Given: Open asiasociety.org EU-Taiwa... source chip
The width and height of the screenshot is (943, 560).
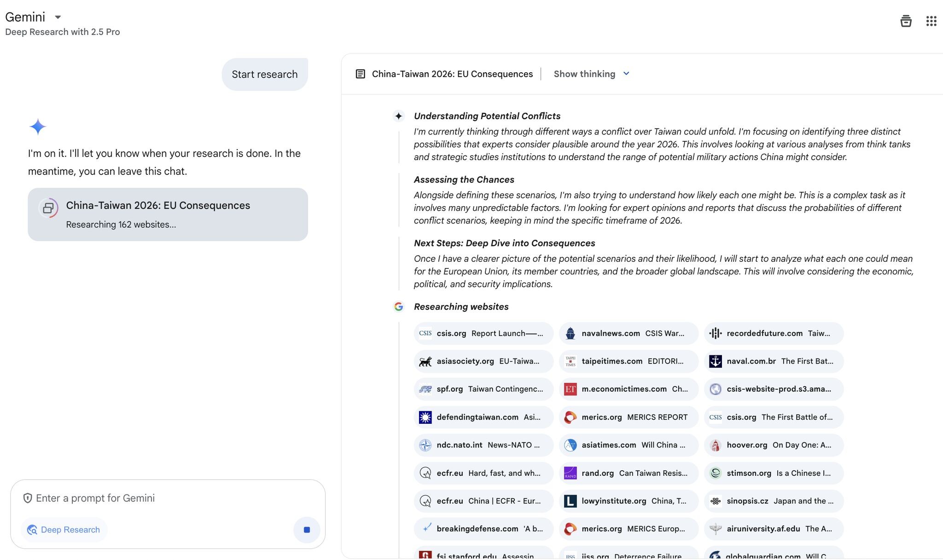Looking at the screenshot, I should 483,361.
